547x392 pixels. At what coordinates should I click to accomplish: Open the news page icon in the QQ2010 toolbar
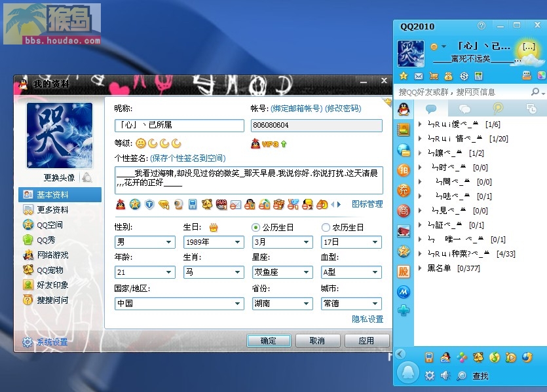tap(479, 76)
